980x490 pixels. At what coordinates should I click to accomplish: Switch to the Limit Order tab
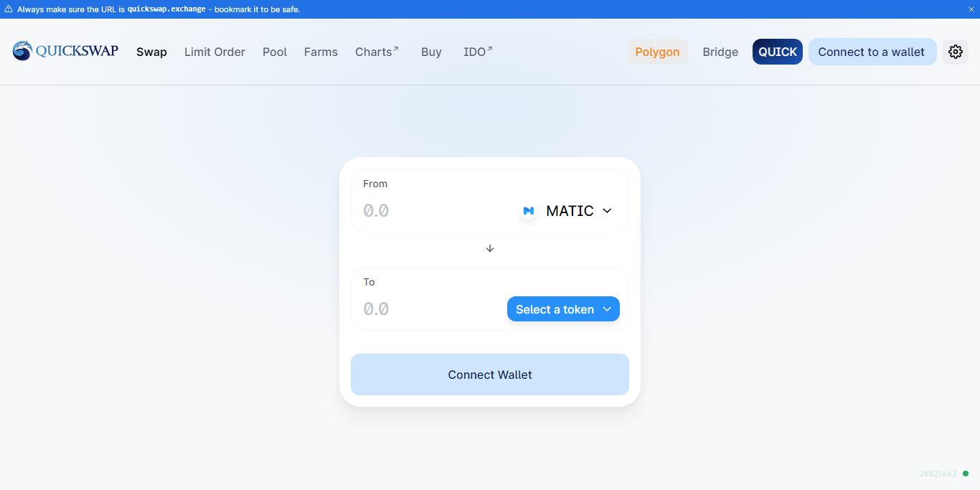click(215, 52)
